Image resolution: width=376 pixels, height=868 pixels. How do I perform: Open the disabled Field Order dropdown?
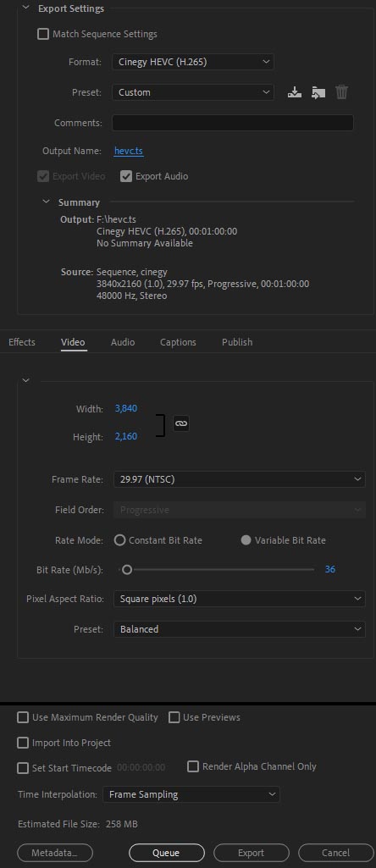coord(239,510)
